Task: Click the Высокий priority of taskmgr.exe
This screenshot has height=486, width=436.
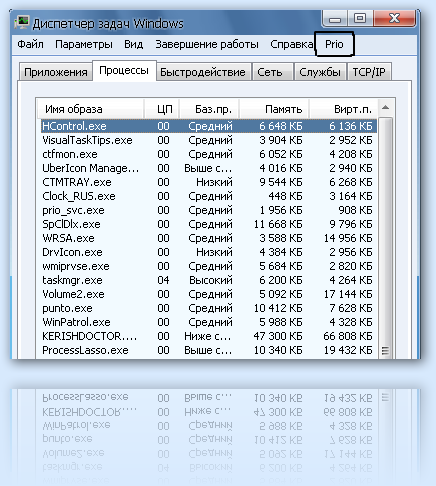Action: (x=211, y=280)
